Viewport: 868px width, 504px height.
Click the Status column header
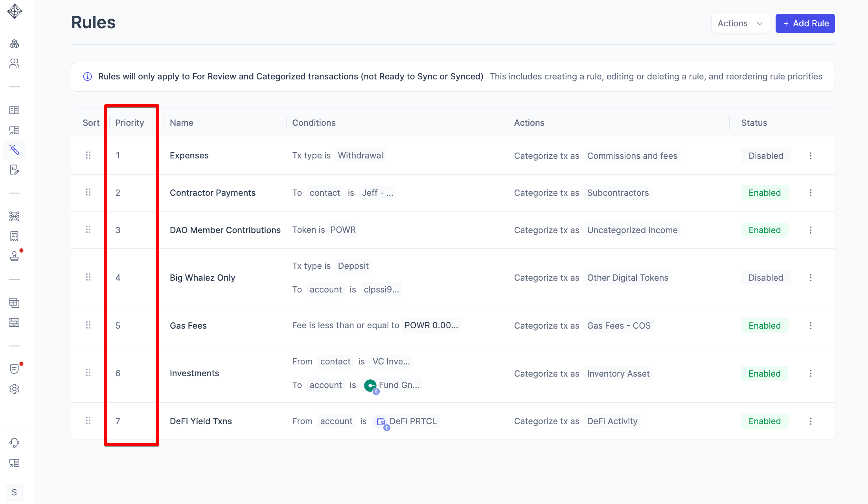(x=754, y=123)
